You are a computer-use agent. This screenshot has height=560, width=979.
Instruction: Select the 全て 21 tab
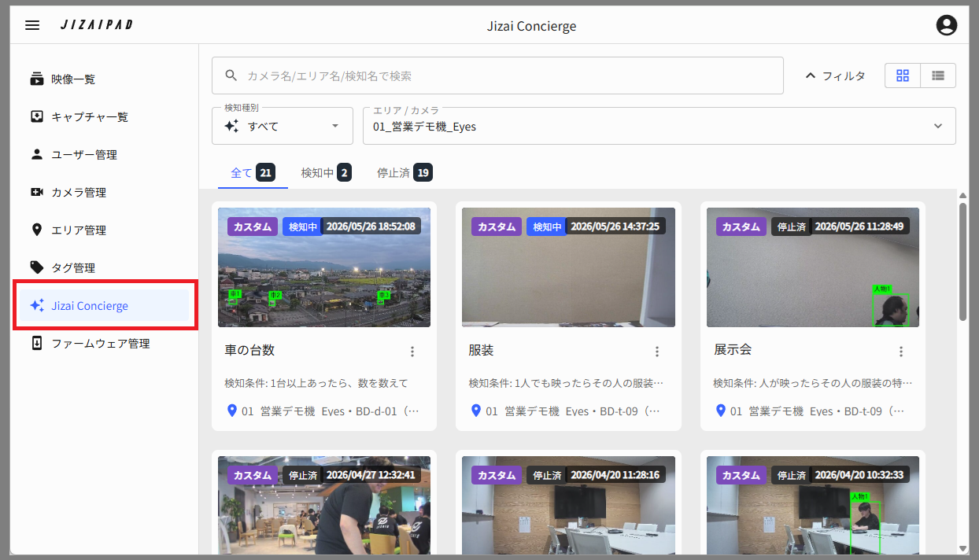click(253, 172)
